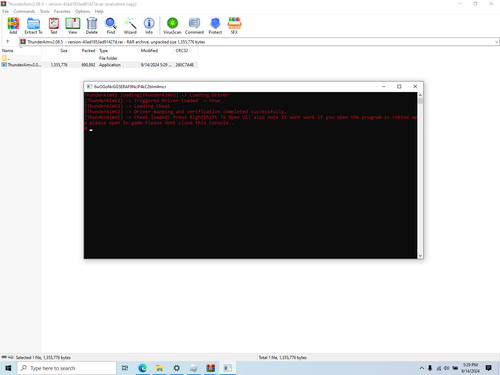Open the Options menu

(82, 11)
